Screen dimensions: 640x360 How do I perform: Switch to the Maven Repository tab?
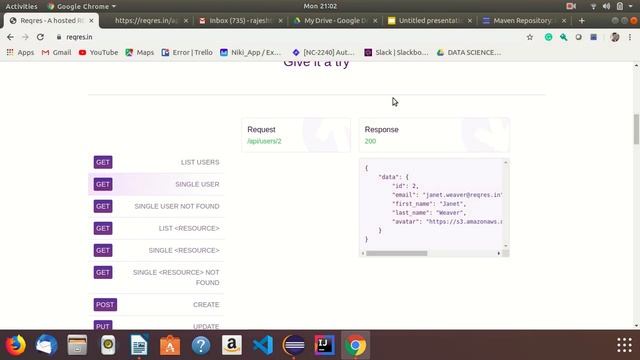523,20
